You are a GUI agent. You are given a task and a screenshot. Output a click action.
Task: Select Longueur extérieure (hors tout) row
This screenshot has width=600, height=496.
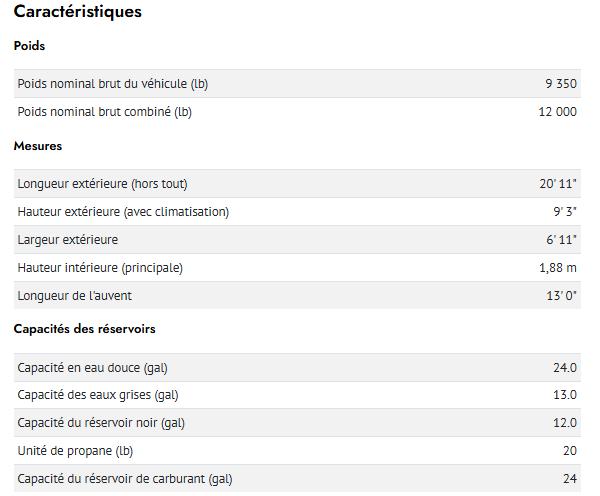(x=297, y=184)
